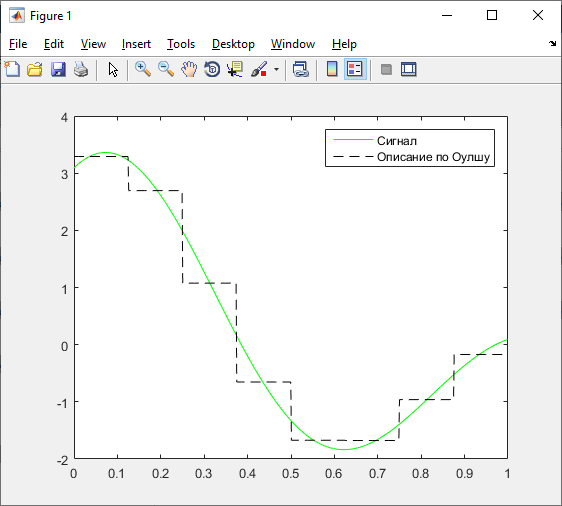The image size is (562, 506).
Task: Open the Help menu
Action: coord(344,44)
